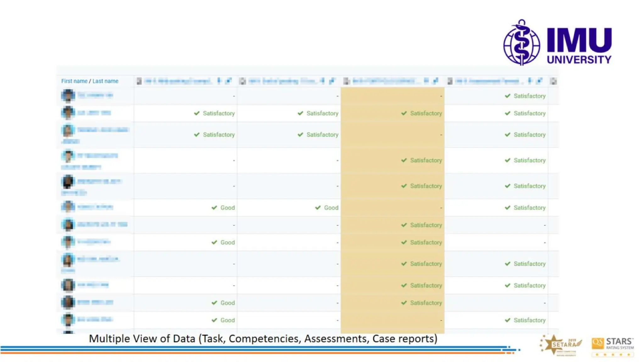Viewport: 644px width, 362px height.
Task: Click the Good checkmark in second grade column
Action: click(318, 208)
